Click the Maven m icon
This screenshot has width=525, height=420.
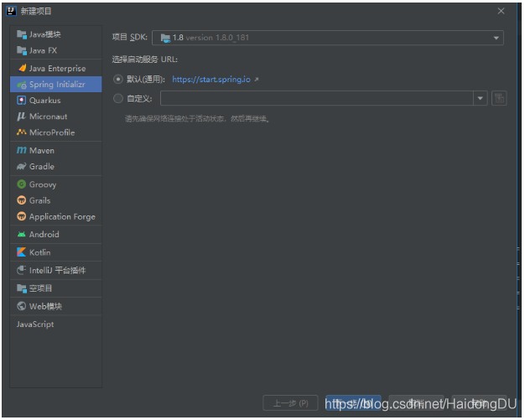[22, 151]
